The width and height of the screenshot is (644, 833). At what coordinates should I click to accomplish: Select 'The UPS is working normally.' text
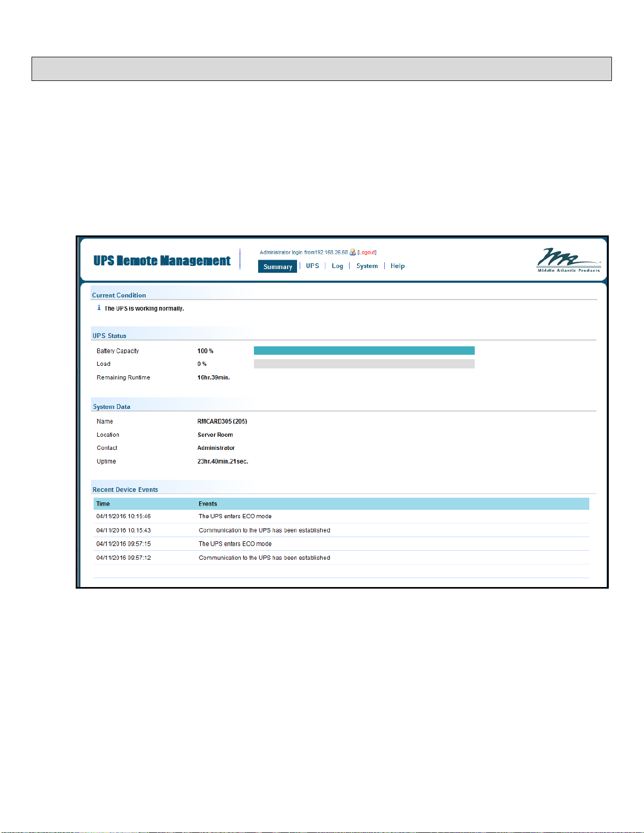click(144, 308)
